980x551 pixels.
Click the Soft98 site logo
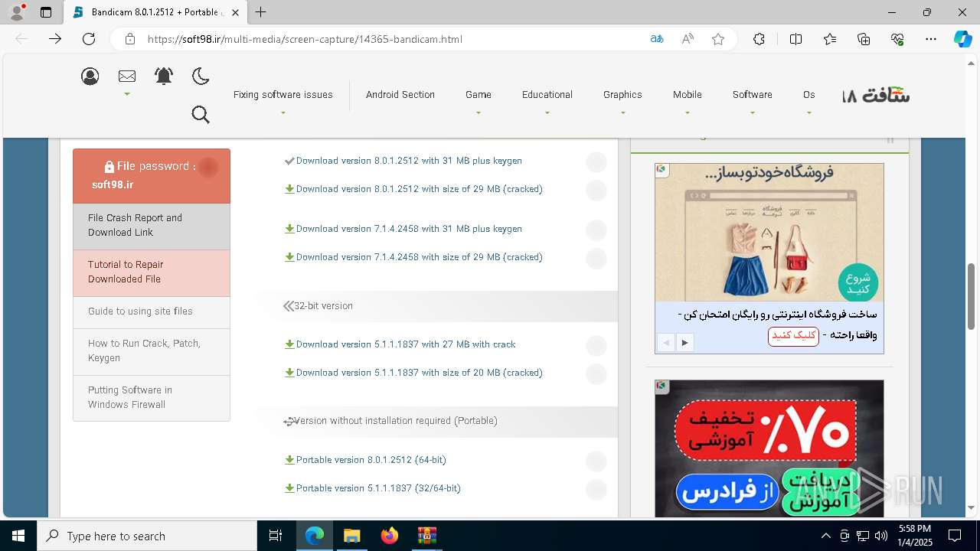pos(876,95)
